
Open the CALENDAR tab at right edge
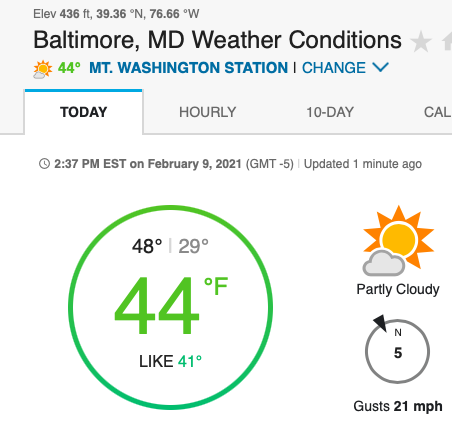438,112
